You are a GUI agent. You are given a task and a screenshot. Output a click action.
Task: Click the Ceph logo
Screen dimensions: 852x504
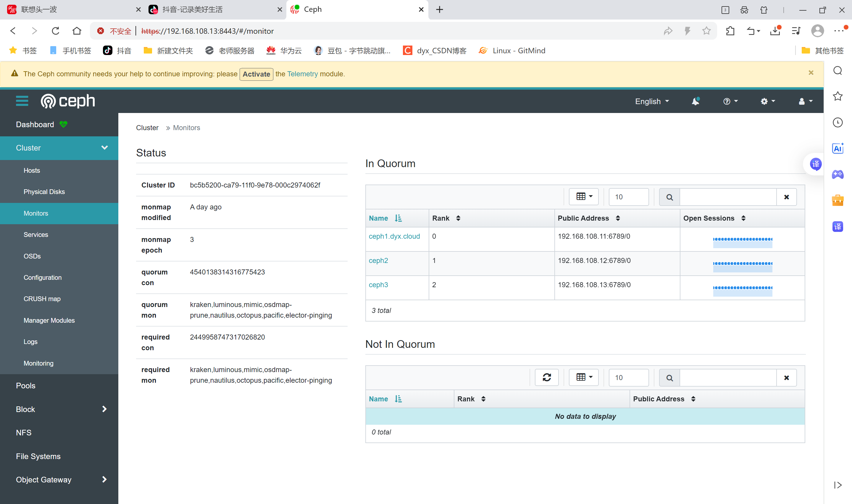[68, 101]
